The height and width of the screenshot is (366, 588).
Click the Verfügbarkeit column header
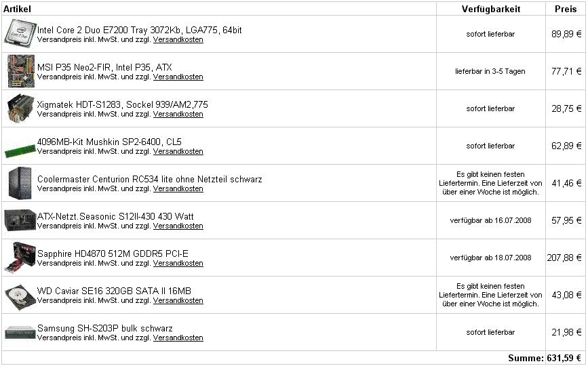[x=491, y=9]
